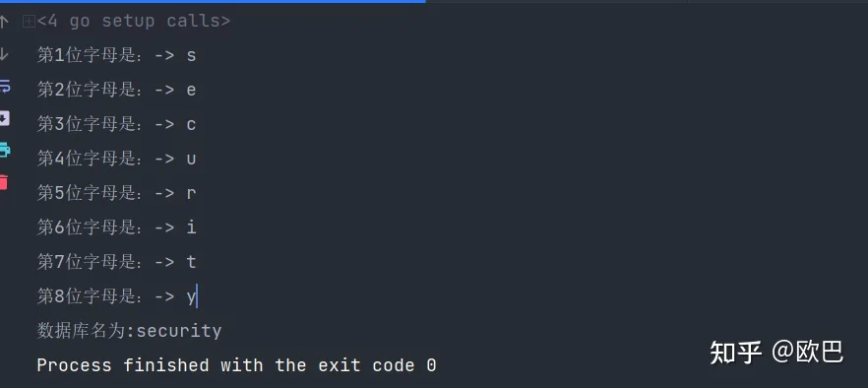
Task: Place cursor on sixth letter line i
Action: point(116,226)
